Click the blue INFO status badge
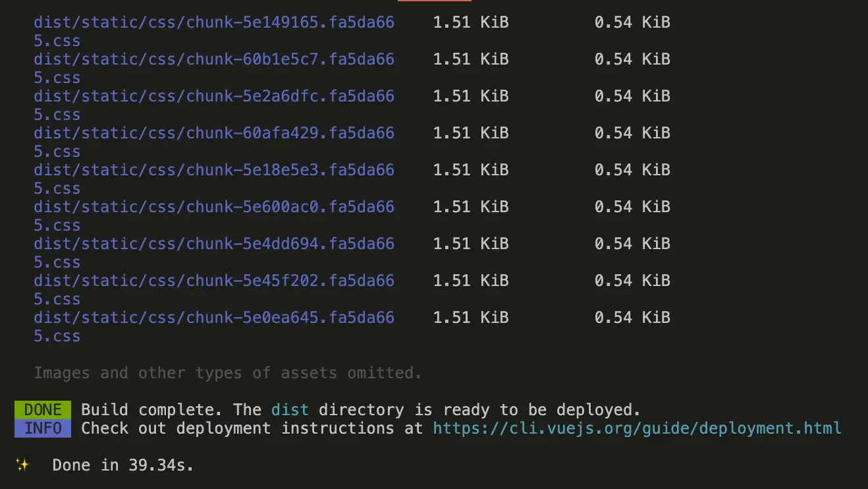Screen dimensions: 868x489 coord(42,428)
